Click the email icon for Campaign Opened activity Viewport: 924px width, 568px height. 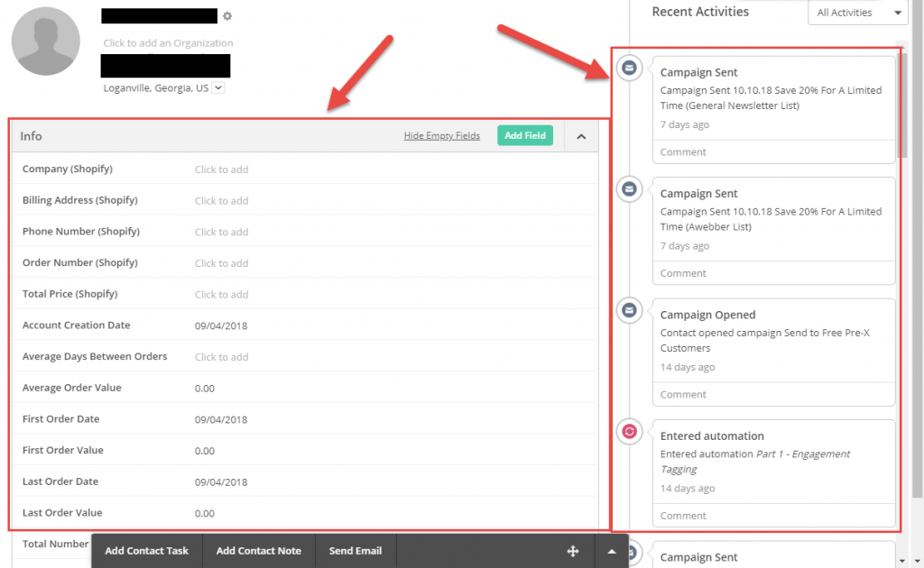629,310
